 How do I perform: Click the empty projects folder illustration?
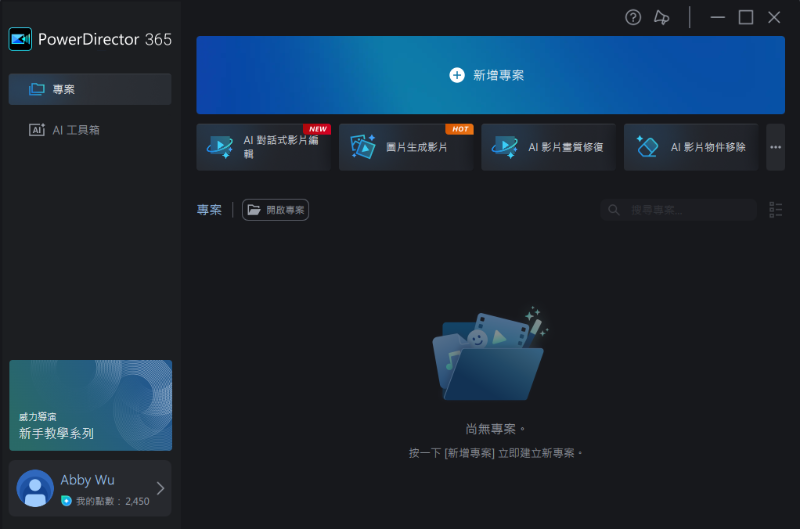[x=490, y=354]
